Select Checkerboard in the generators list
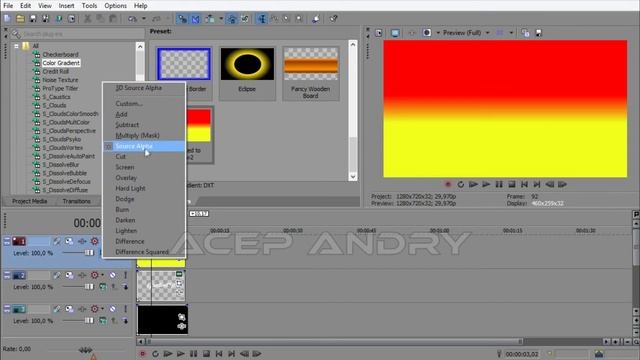 coord(60,54)
